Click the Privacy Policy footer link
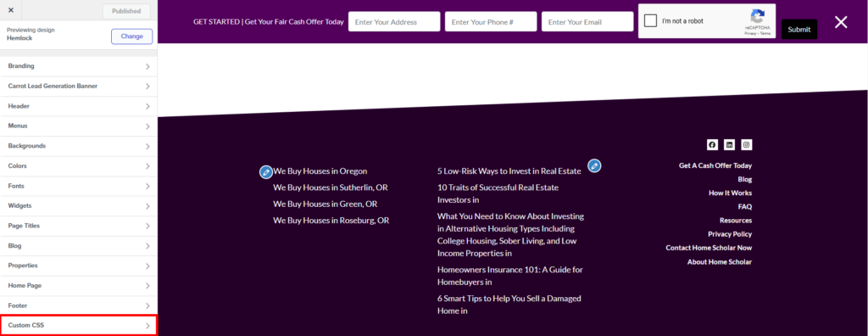This screenshot has height=336, width=868. point(730,234)
